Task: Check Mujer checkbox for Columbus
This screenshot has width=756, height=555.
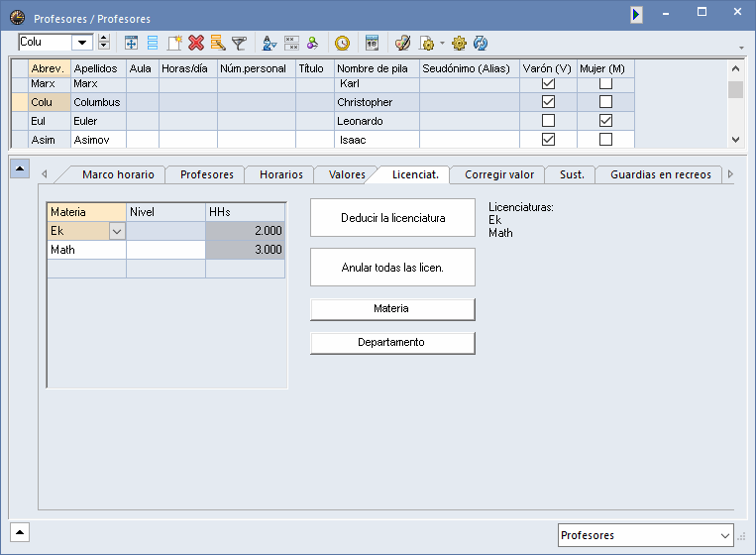Action: click(605, 102)
